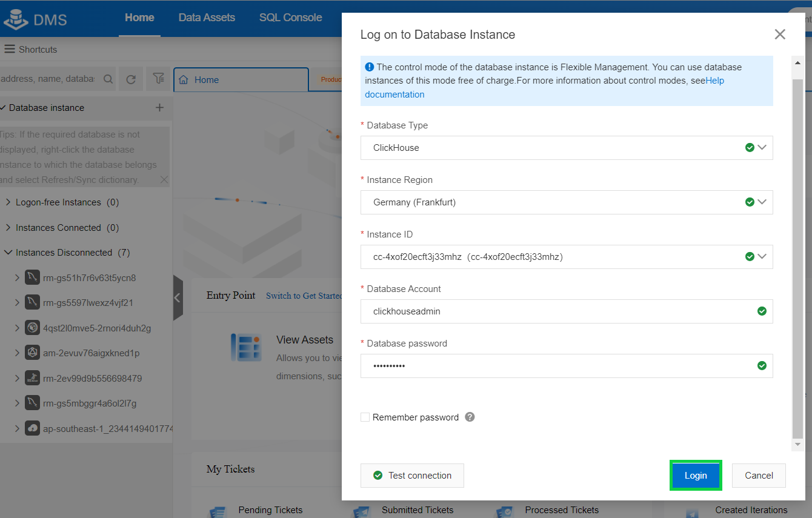Viewport: 812px width, 518px height.
Task: Refresh the database instance list
Action: point(131,79)
